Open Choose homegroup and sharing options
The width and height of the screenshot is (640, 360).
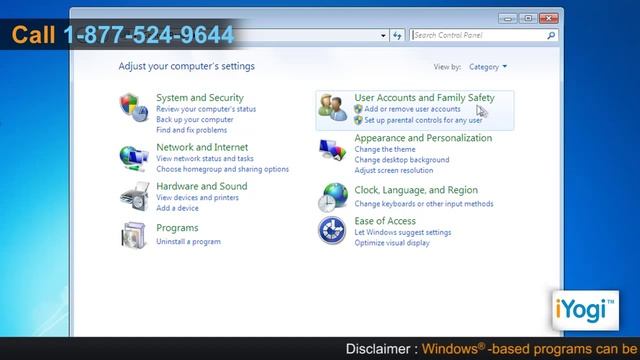[x=222, y=169]
